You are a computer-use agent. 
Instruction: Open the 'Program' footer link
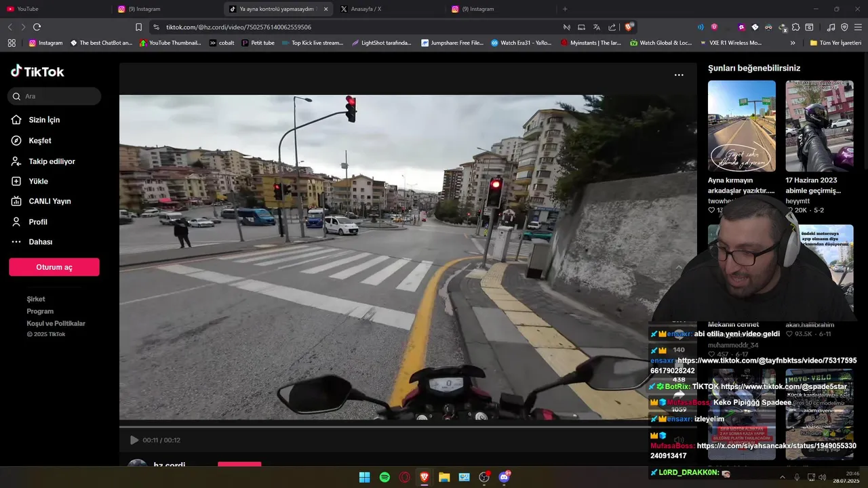click(40, 311)
